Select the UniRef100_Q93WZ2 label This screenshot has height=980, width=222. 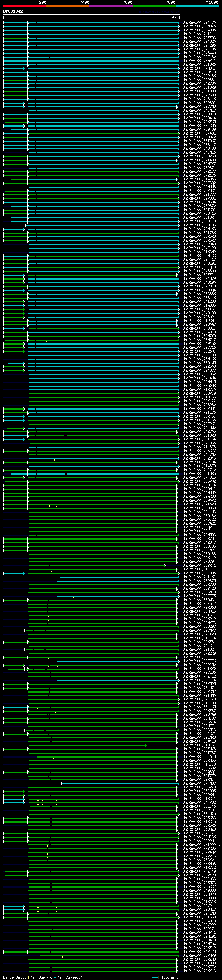point(199,137)
